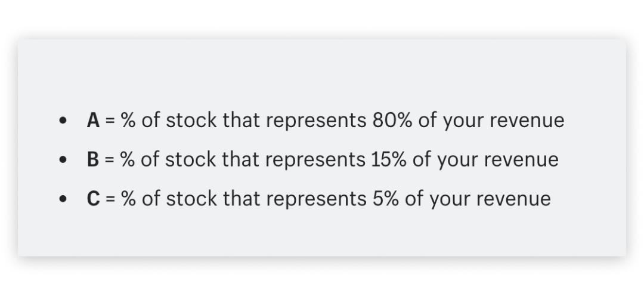Click the word represents in the first line
644x296 pixels.
[x=316, y=121]
